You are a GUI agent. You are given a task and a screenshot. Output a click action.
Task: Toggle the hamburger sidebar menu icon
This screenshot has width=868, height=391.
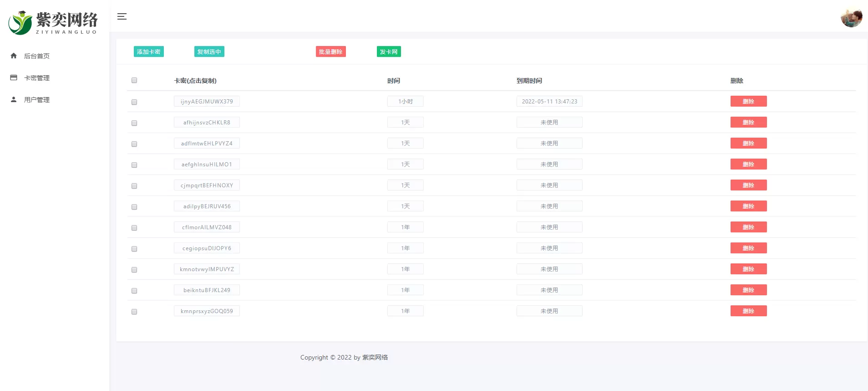[x=122, y=16]
